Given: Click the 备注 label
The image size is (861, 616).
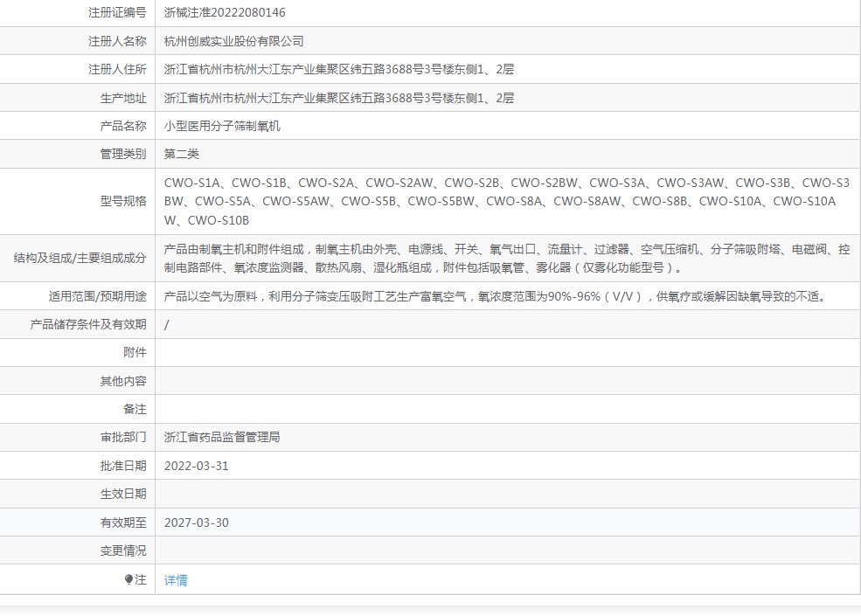Looking at the screenshot, I should coord(135,408).
